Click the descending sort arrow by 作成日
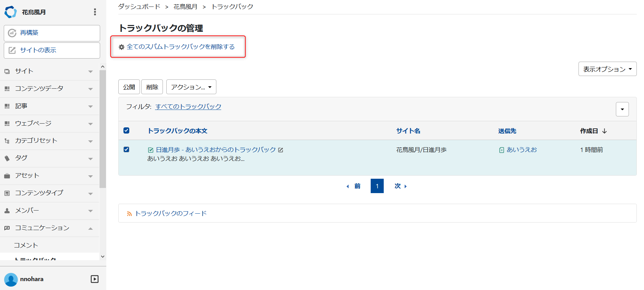The image size is (644, 290). tap(605, 131)
